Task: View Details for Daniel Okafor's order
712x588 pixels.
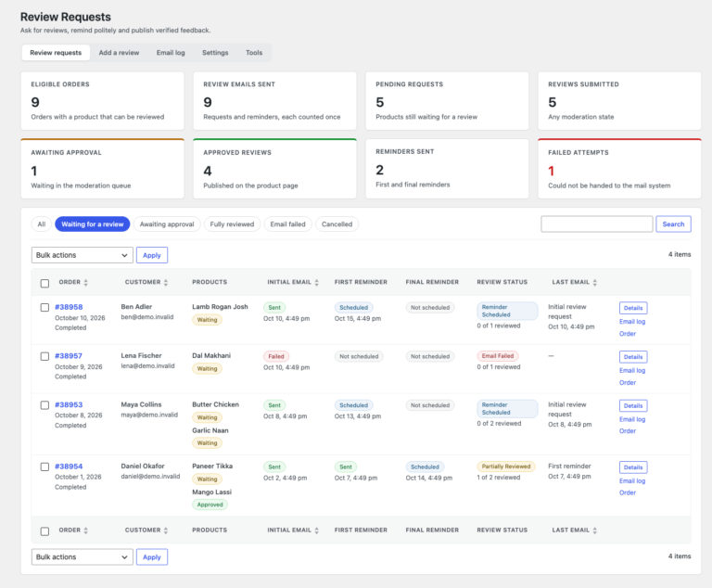Action: coord(633,467)
